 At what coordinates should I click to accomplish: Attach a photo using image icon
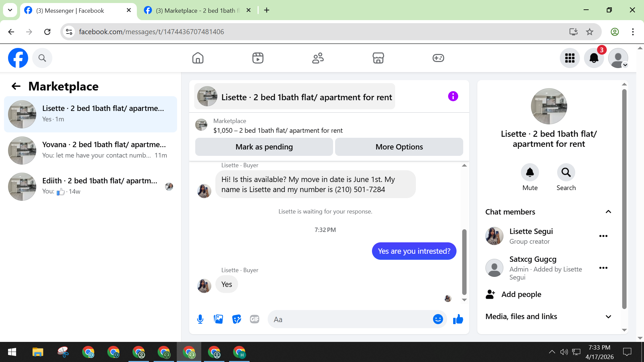[x=218, y=319]
